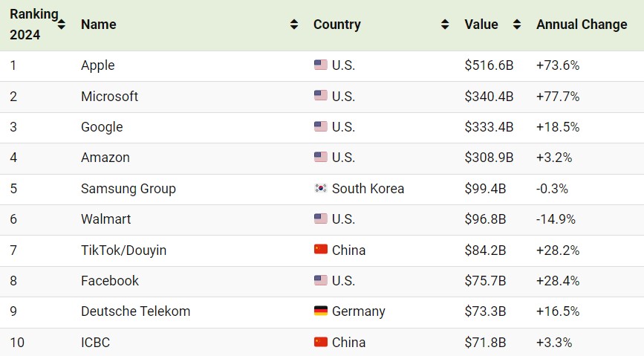
Task: Click the Samsung Group name cell
Action: coord(129,189)
